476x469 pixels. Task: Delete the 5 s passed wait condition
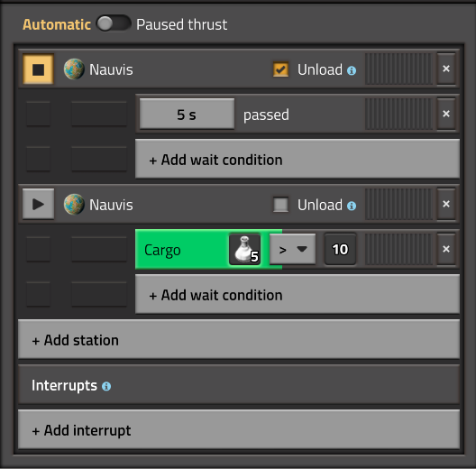(446, 114)
